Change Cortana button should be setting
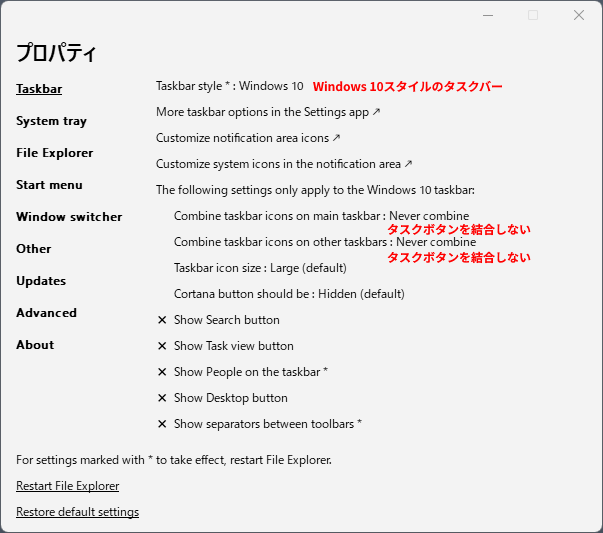The width and height of the screenshot is (603, 533). 289,294
